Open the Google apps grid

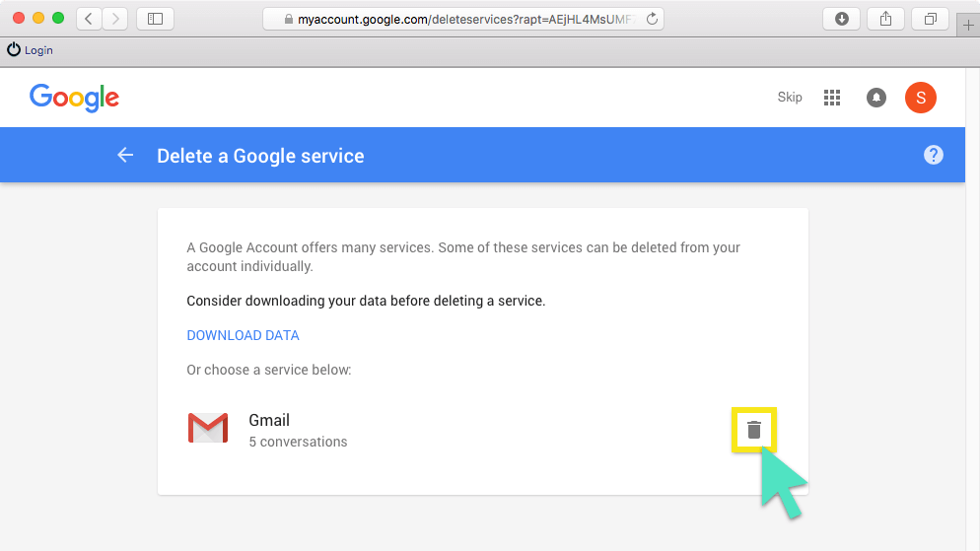pos(832,98)
